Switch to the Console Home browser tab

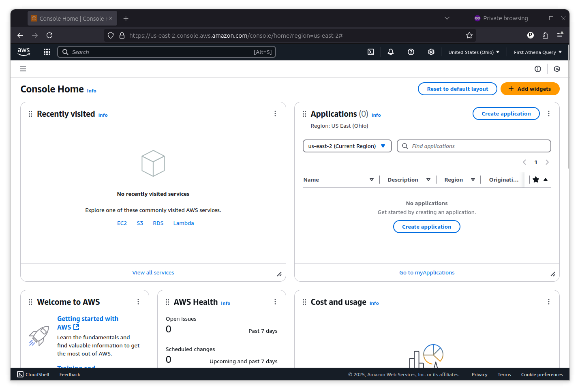tap(69, 18)
